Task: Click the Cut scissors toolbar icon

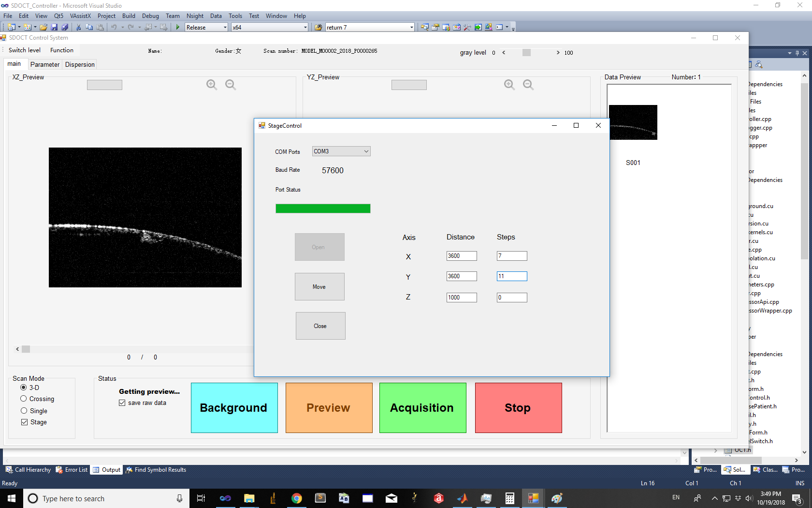Action: pyautogui.click(x=78, y=28)
